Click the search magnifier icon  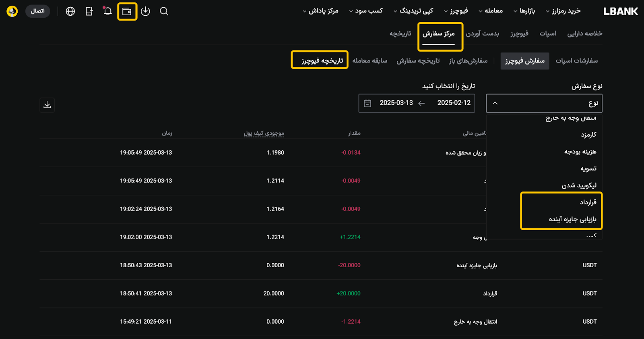point(164,11)
